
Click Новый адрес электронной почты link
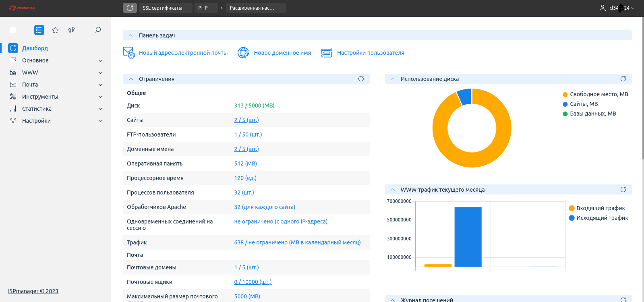pos(183,53)
